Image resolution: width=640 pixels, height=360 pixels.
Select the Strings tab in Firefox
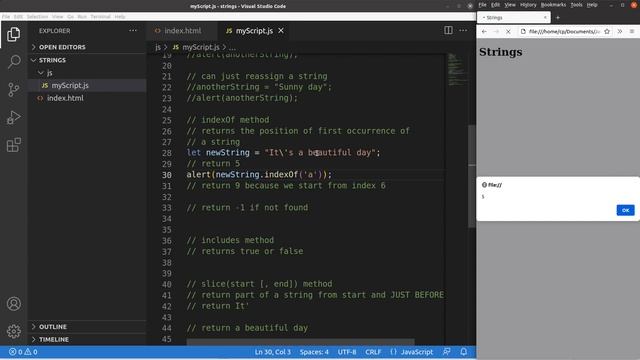(513, 18)
